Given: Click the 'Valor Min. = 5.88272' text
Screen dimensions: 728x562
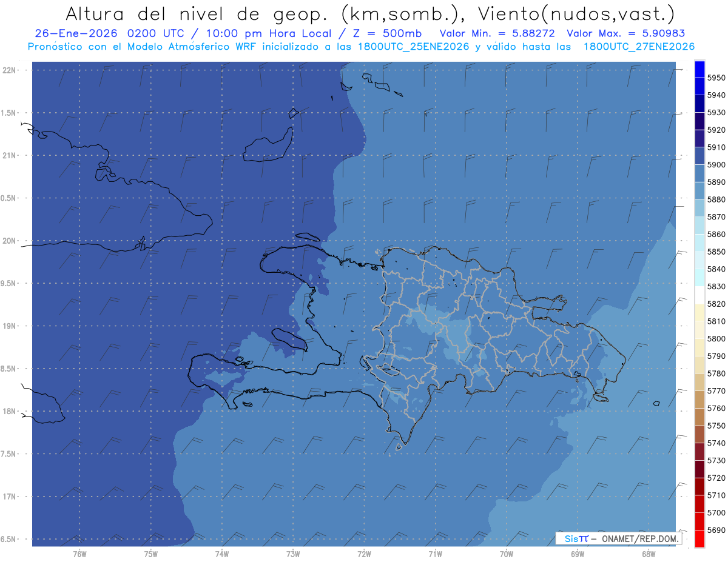Looking at the screenshot, I should point(497,33).
